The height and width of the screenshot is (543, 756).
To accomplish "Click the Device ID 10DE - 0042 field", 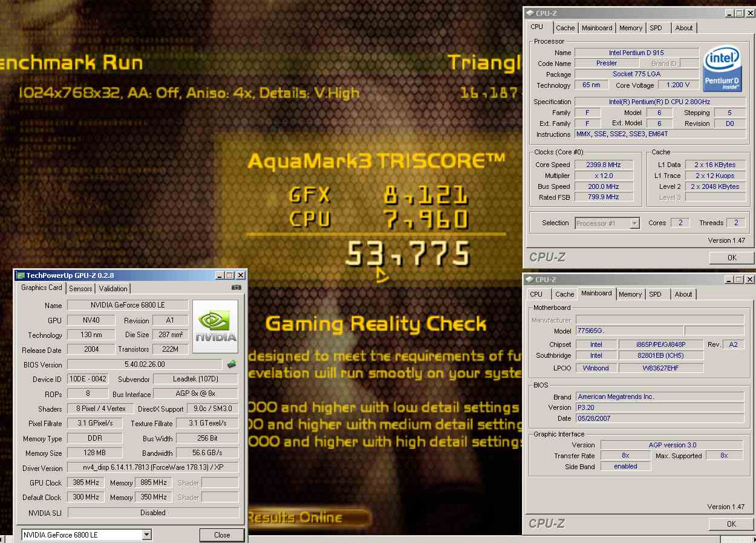I will coord(86,380).
